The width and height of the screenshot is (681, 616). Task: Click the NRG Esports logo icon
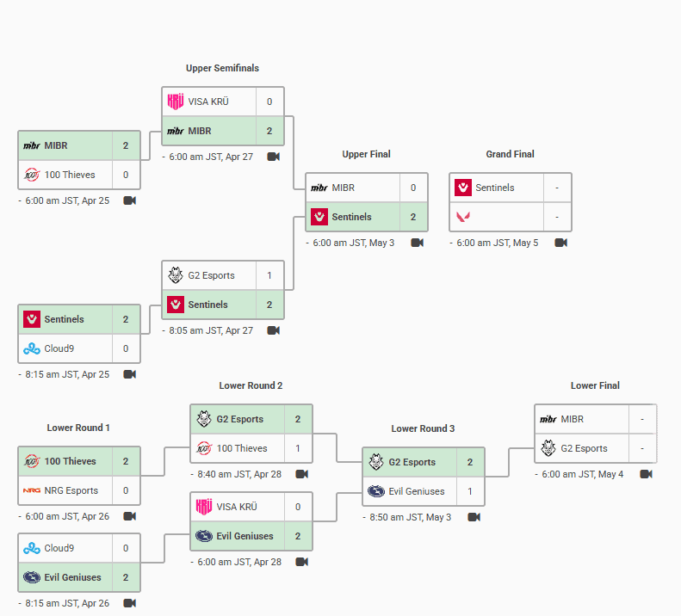pyautogui.click(x=32, y=490)
